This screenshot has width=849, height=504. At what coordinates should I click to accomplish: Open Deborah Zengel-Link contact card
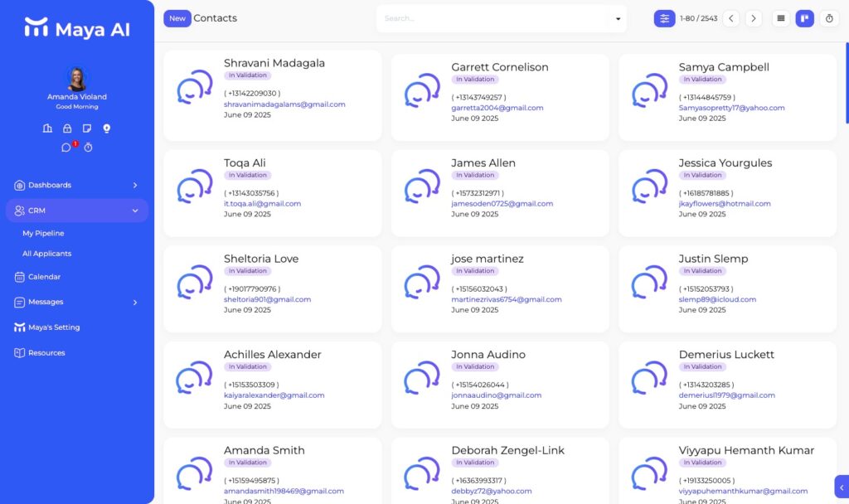(500, 471)
